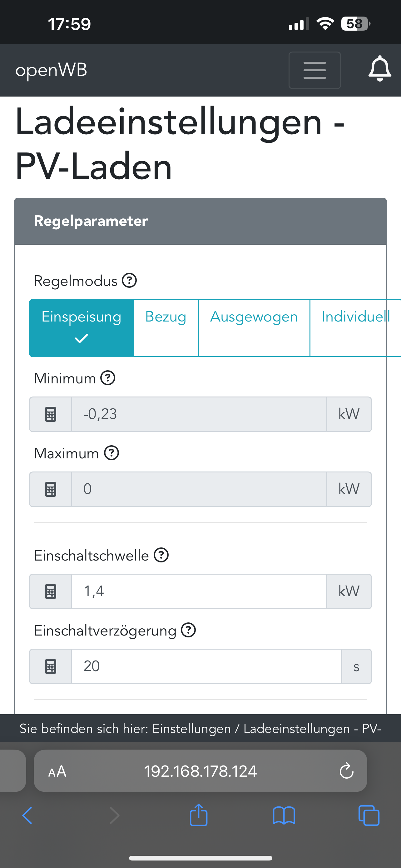The image size is (401, 868).
Task: Select Individuell control mode
Action: pos(355,327)
